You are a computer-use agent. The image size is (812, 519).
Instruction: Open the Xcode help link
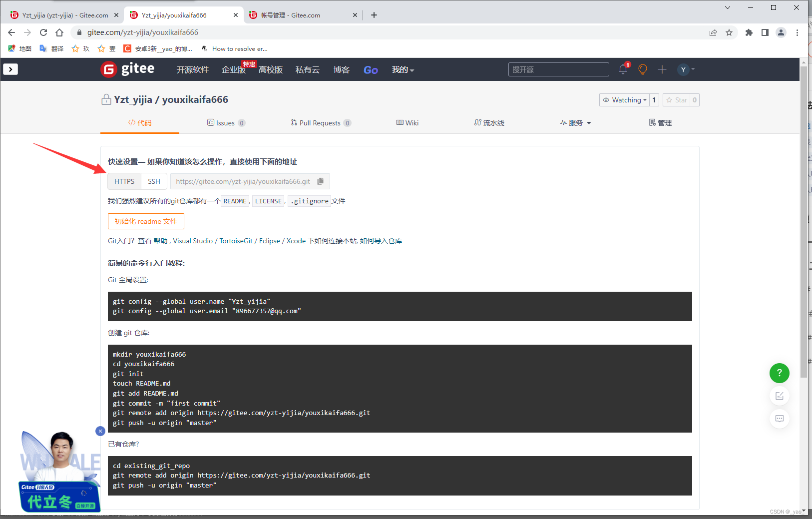[x=296, y=241]
